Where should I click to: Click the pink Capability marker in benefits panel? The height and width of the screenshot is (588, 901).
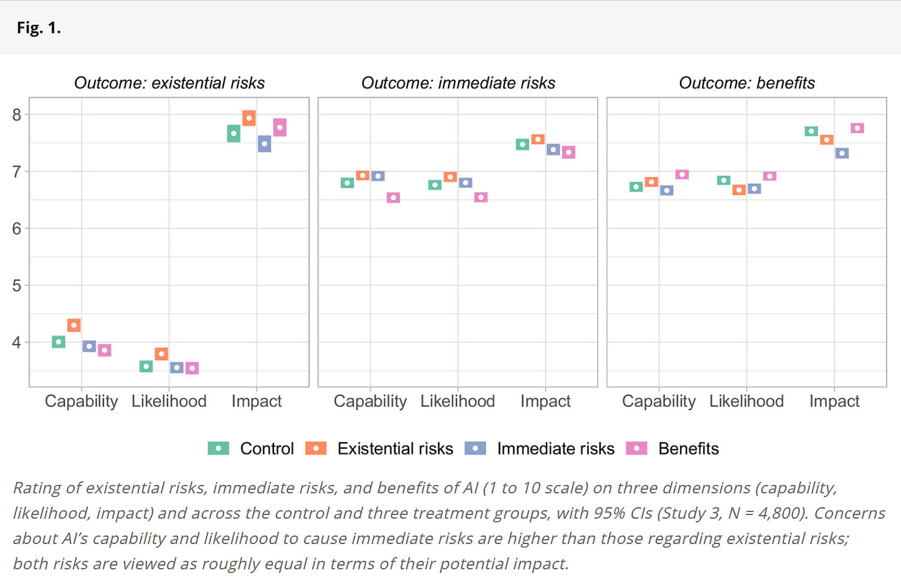(x=682, y=175)
